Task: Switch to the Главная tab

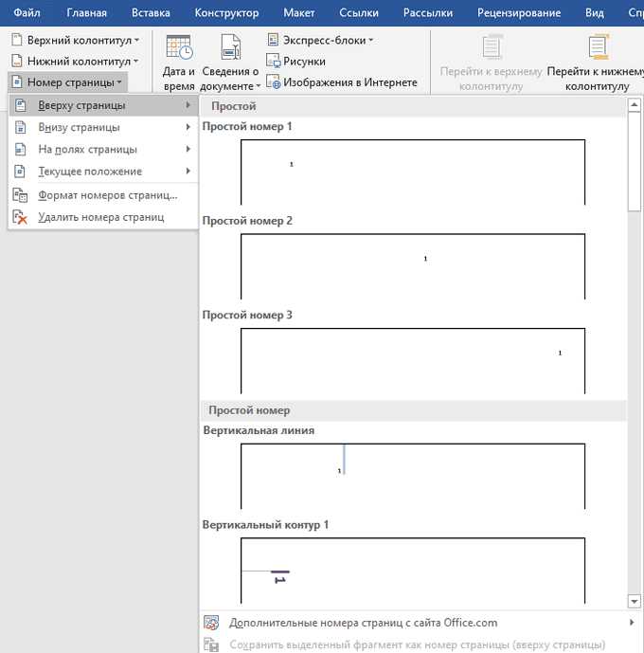Action: tap(86, 13)
